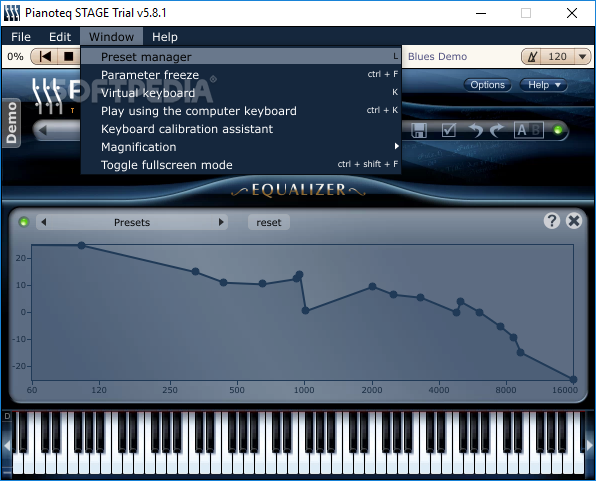This screenshot has height=481, width=596.
Task: Click the Window menu
Action: pos(111,37)
